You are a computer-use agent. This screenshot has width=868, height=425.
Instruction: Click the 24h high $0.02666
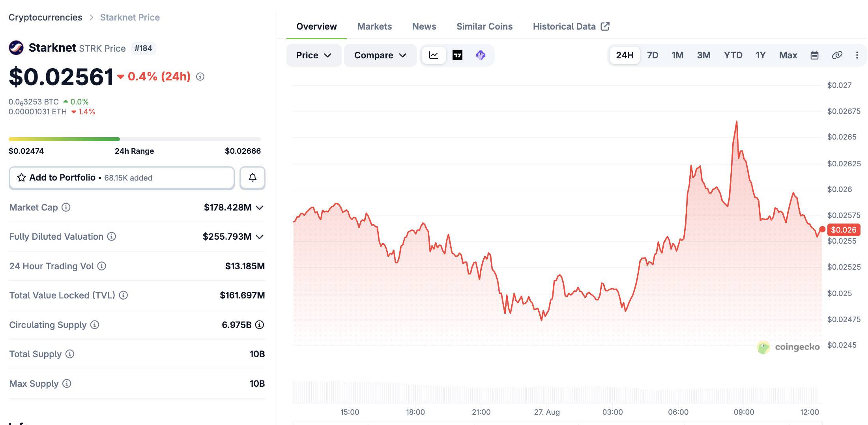[243, 151]
